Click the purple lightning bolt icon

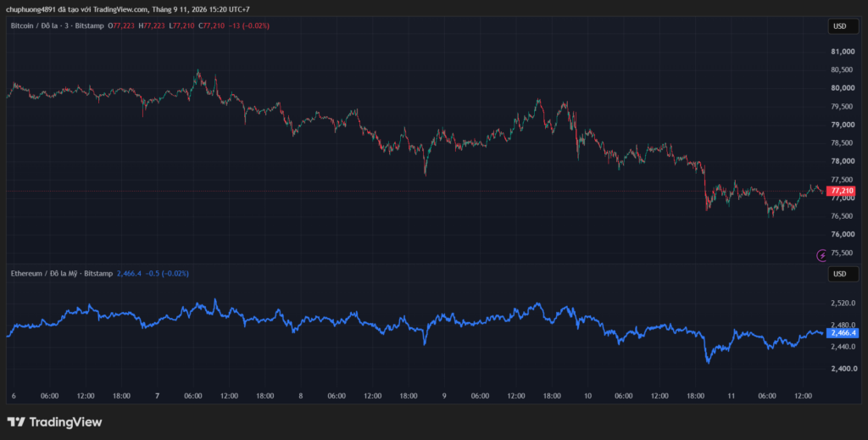822,255
